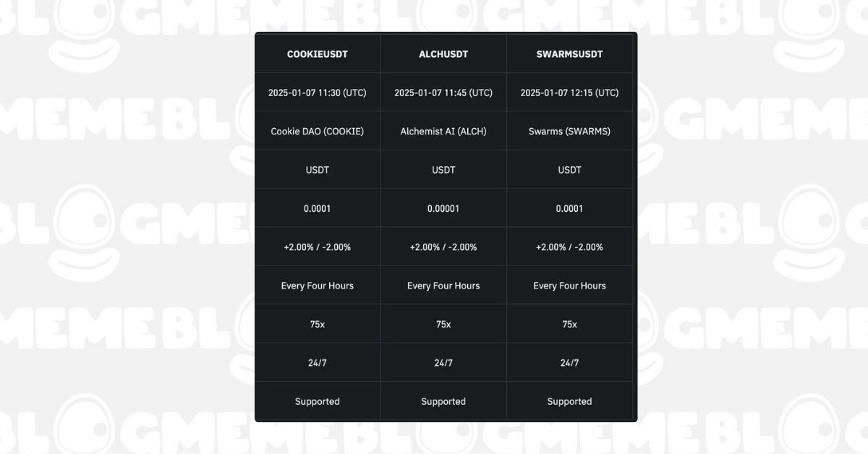Select the SWARMSUSDT column header
Screen dimensions: 868x454
[569, 54]
